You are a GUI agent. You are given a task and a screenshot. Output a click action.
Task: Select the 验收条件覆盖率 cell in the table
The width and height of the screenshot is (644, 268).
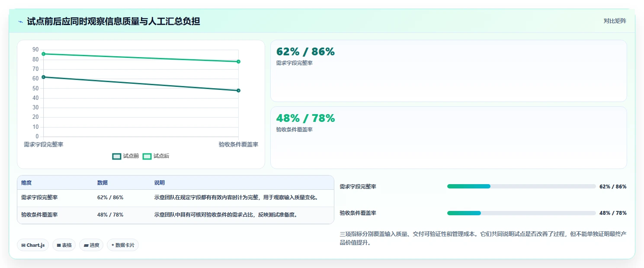[x=39, y=215]
